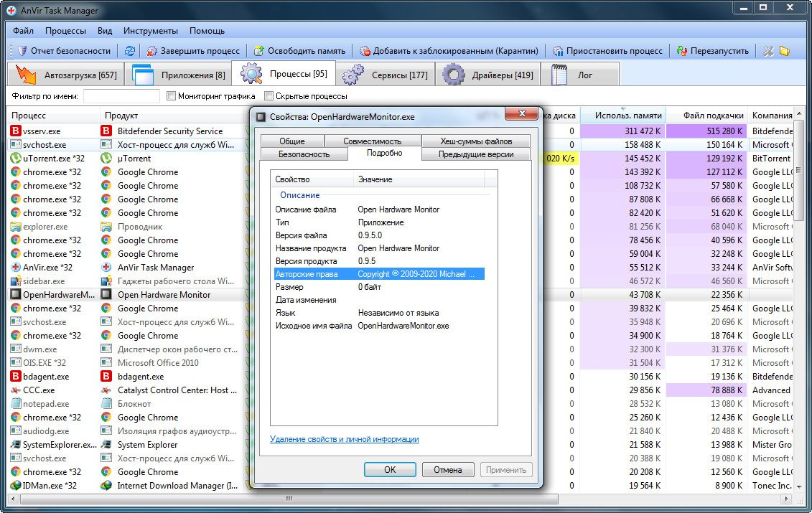Open the Файл menu
The width and height of the screenshot is (812, 513).
tap(23, 31)
